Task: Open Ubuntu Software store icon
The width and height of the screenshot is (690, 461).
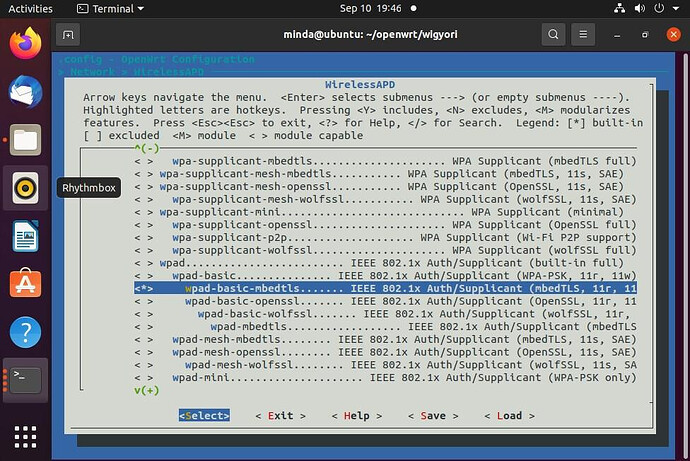Action: tap(26, 284)
